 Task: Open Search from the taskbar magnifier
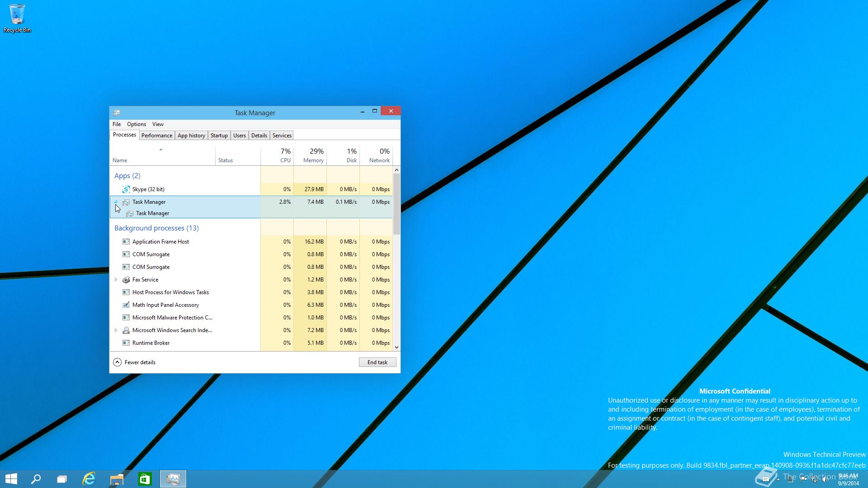pos(36,479)
